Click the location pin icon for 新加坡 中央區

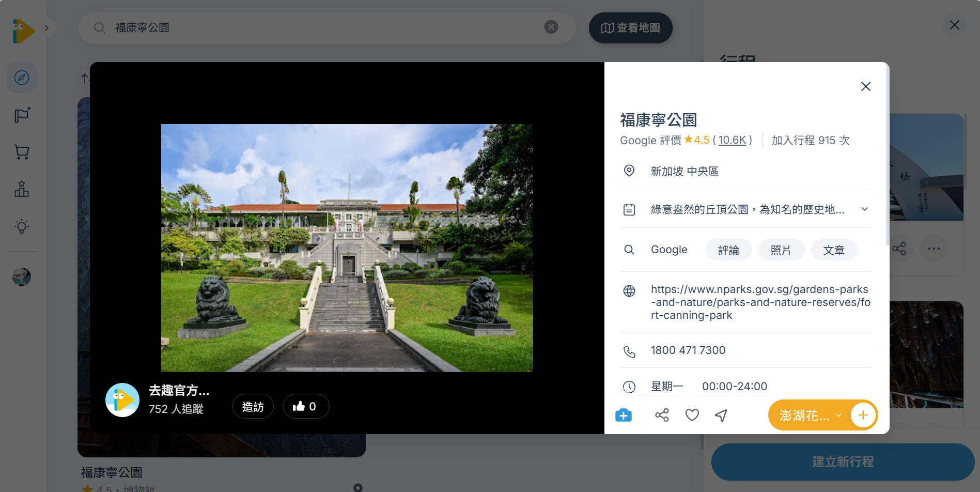pyautogui.click(x=629, y=171)
